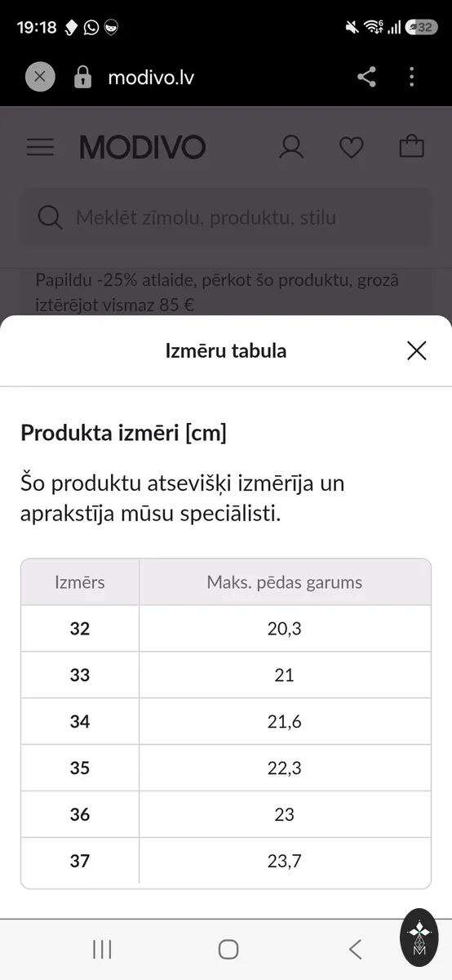Tap the search field Meklēt zīmolu
The image size is (452, 980).
pyautogui.click(x=226, y=217)
